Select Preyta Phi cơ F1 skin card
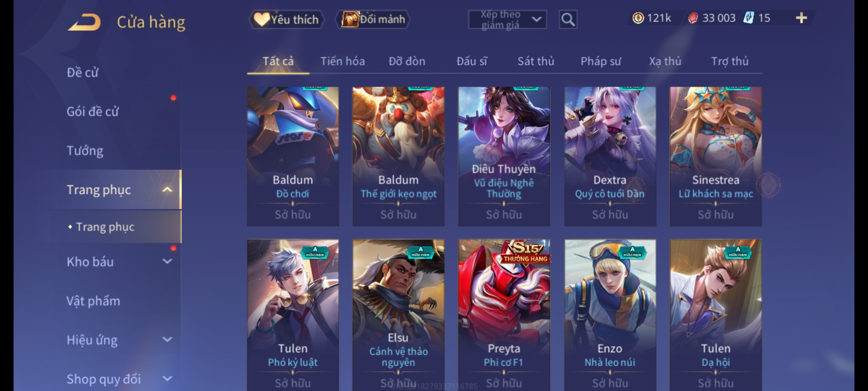The image size is (868, 391). [x=504, y=315]
